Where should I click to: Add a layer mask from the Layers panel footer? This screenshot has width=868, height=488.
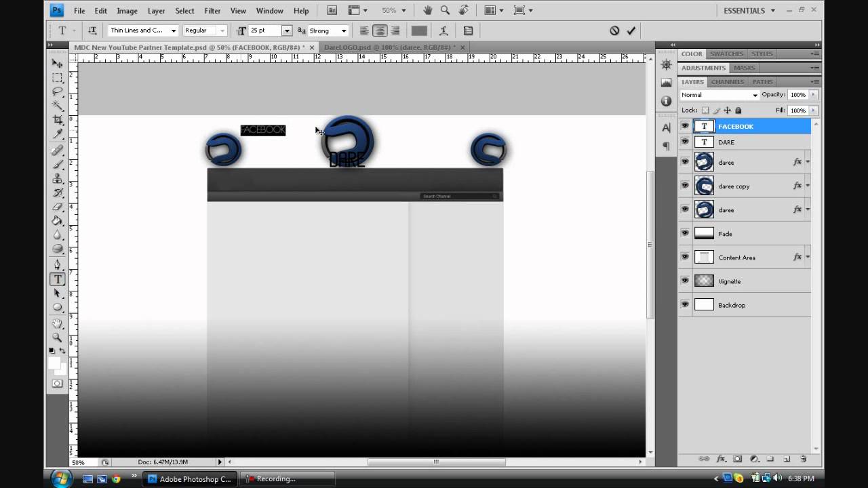coord(737,459)
